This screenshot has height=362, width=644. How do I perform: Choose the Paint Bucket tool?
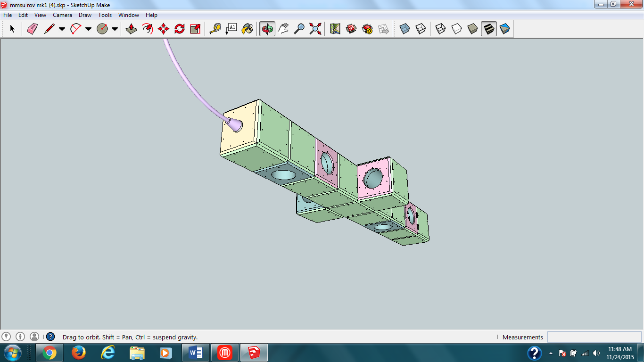247,29
